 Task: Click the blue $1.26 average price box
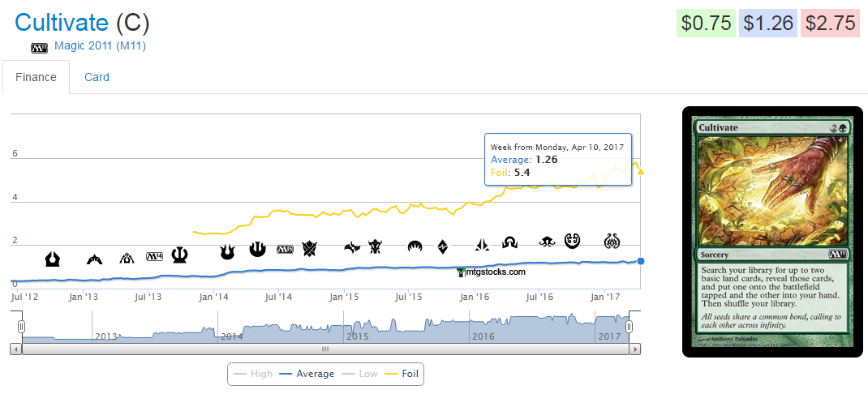click(768, 24)
